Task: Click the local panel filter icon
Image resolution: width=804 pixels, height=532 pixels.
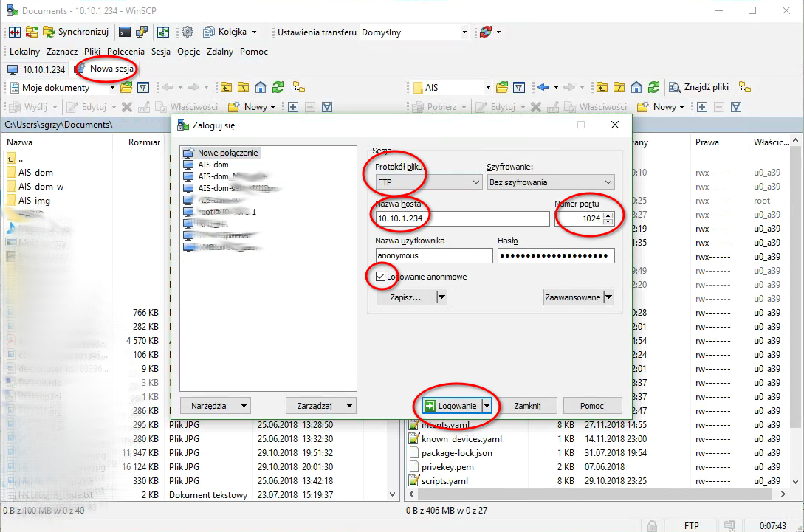Action: pyautogui.click(x=143, y=88)
